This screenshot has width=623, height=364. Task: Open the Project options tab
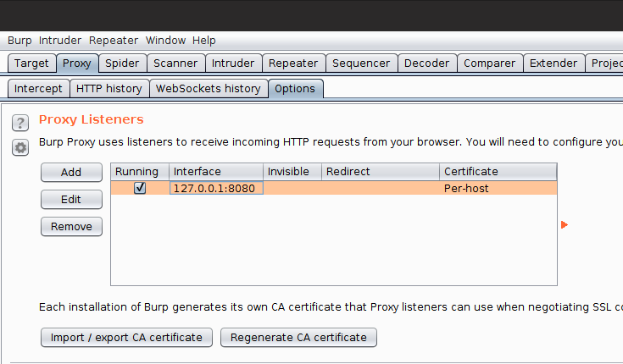point(604,63)
